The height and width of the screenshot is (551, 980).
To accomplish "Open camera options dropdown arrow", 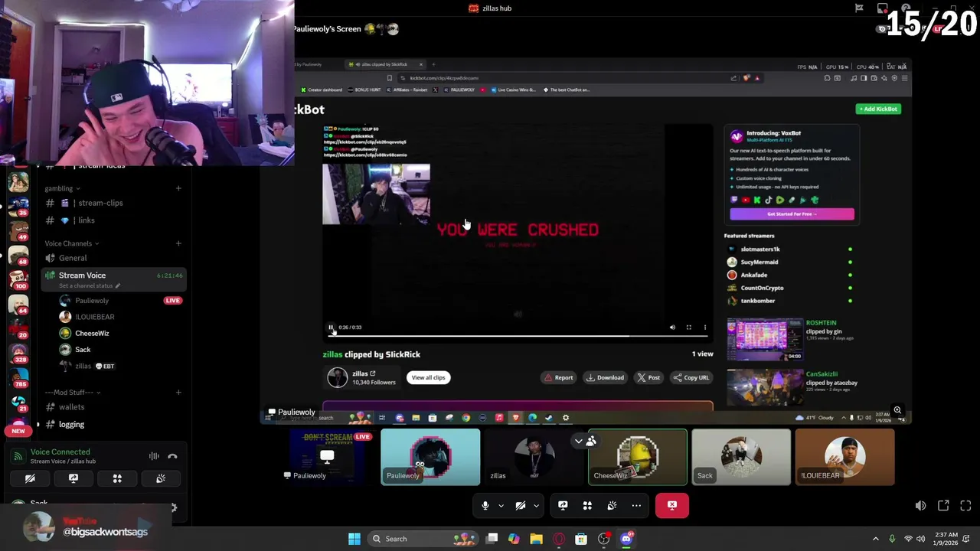I will pyautogui.click(x=536, y=505).
